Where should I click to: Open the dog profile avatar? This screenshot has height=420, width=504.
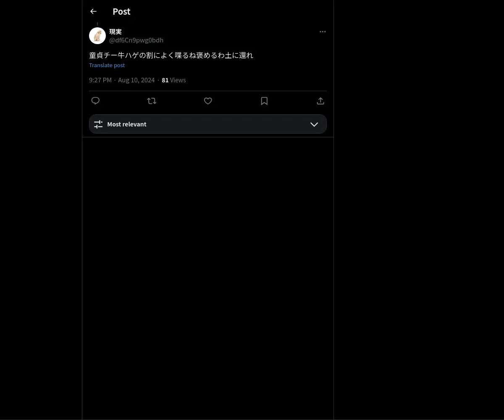click(97, 36)
